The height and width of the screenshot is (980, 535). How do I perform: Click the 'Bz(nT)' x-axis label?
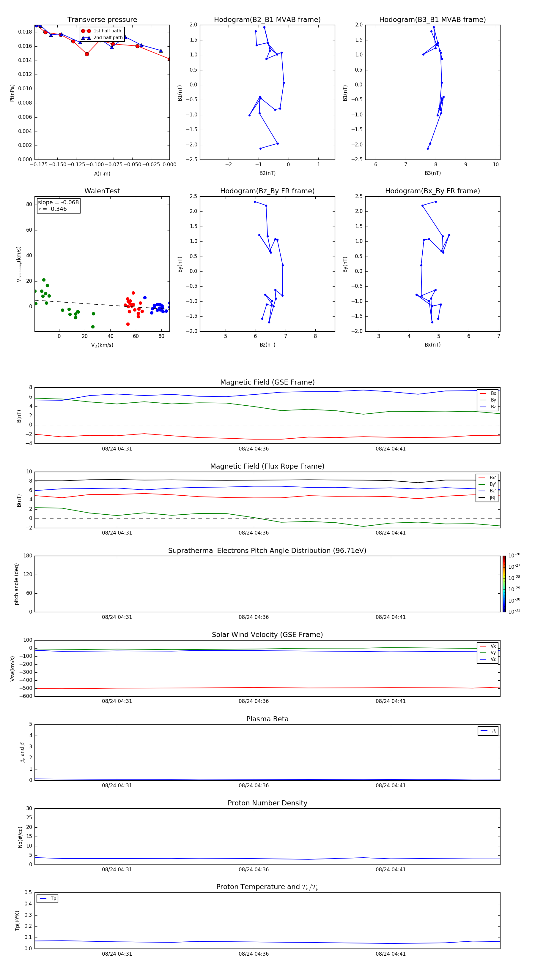pos(267,345)
